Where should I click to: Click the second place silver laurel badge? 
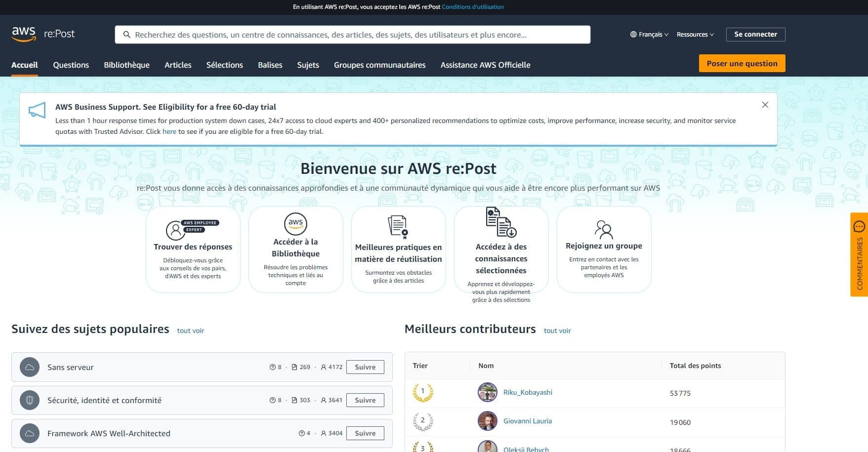pos(423,421)
